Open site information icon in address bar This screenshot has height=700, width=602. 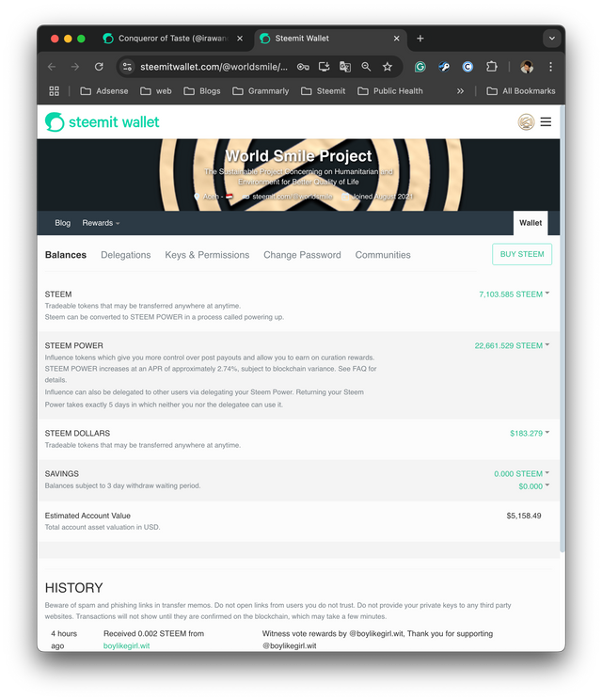[x=127, y=67]
